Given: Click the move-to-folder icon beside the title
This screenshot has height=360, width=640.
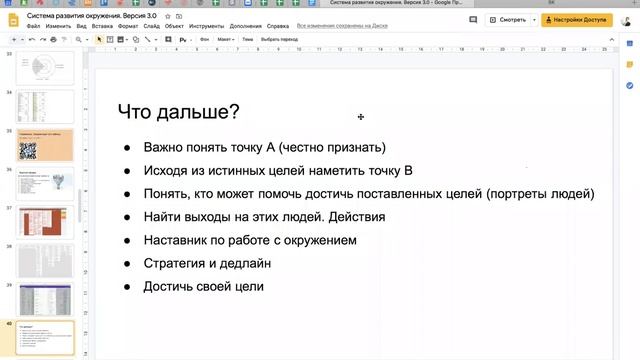Looking at the screenshot, I should coord(179,16).
